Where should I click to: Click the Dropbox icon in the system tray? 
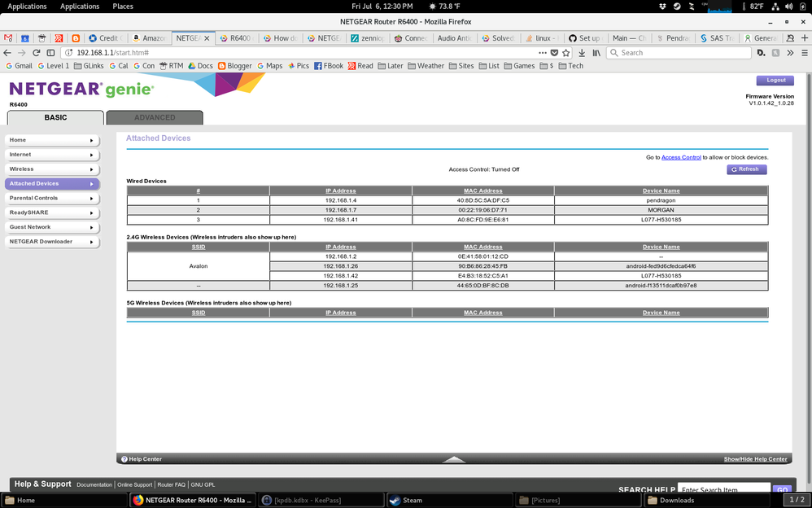tap(661, 6)
